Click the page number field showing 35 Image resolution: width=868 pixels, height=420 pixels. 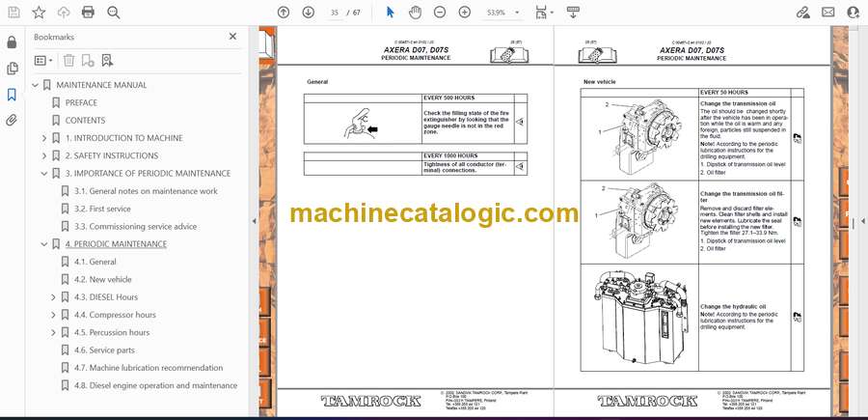[x=335, y=13]
